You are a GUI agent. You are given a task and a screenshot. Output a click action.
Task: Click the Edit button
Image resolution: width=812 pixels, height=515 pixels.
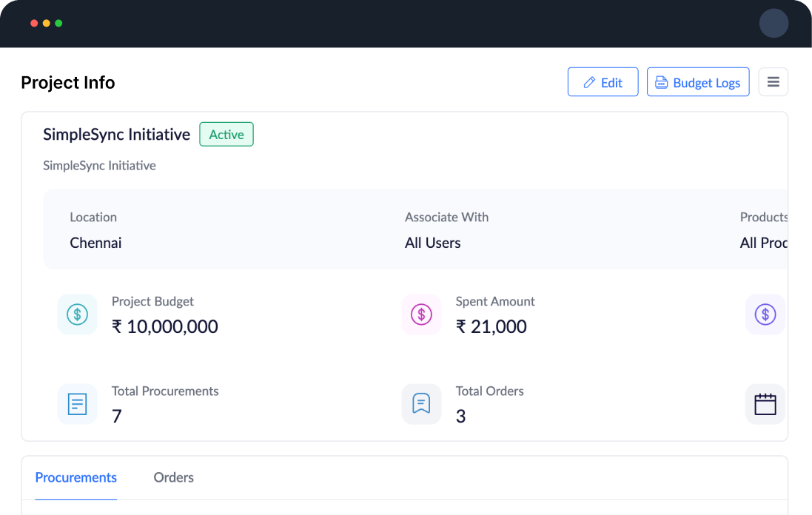(x=603, y=81)
